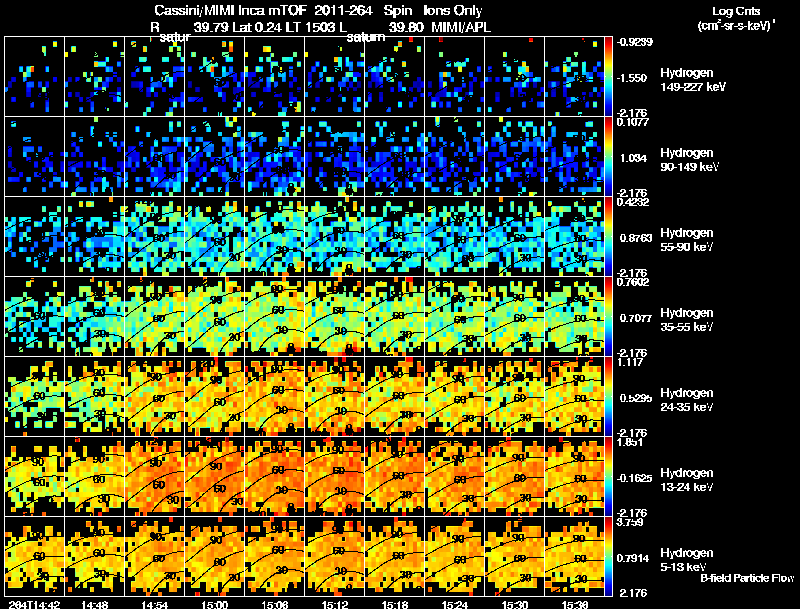Click the Hydrogen 5-13 keV color scale bar
This screenshot has height=609, width=800.
point(608,556)
